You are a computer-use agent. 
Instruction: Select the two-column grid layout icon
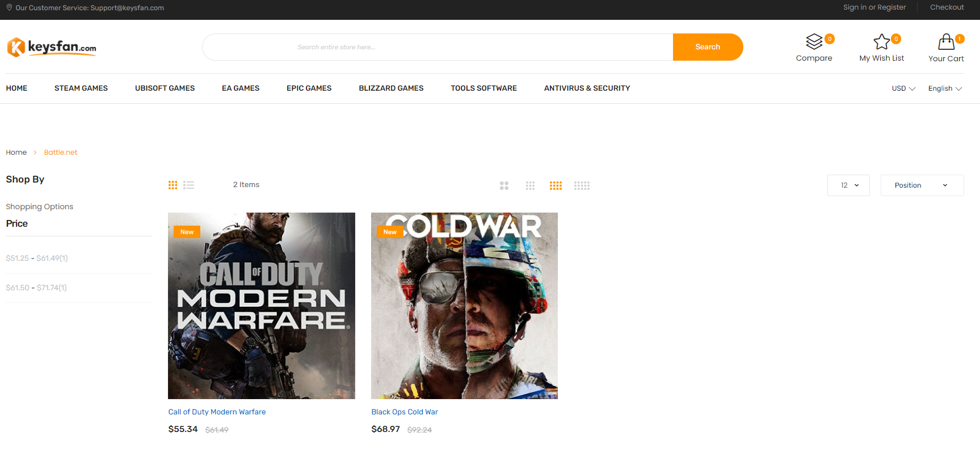tap(504, 185)
